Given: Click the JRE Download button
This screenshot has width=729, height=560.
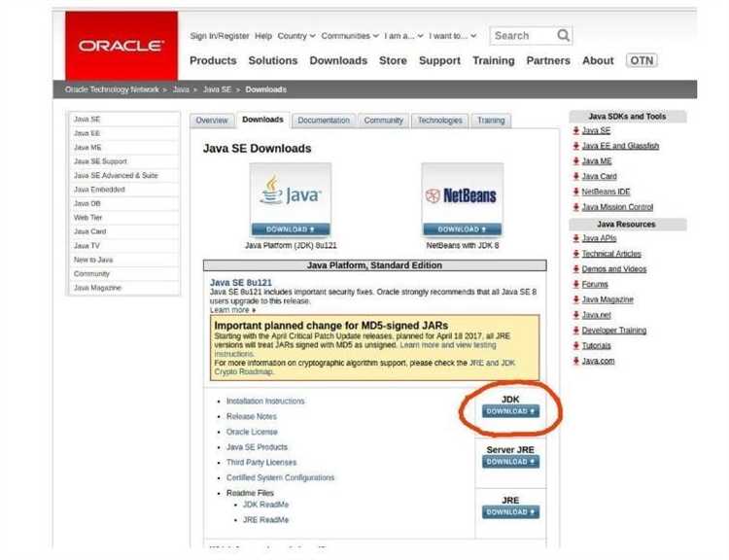Looking at the screenshot, I should (510, 512).
